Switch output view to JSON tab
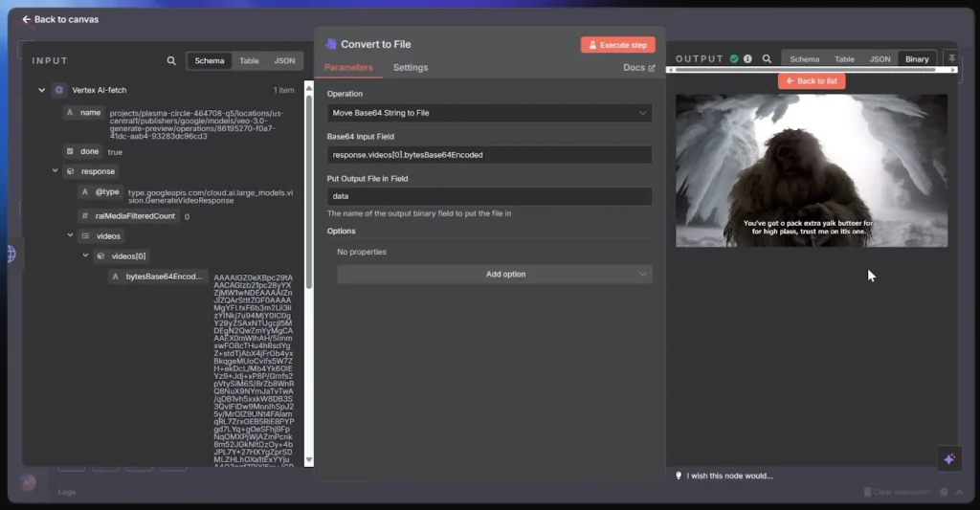This screenshot has width=980, height=510. (879, 59)
